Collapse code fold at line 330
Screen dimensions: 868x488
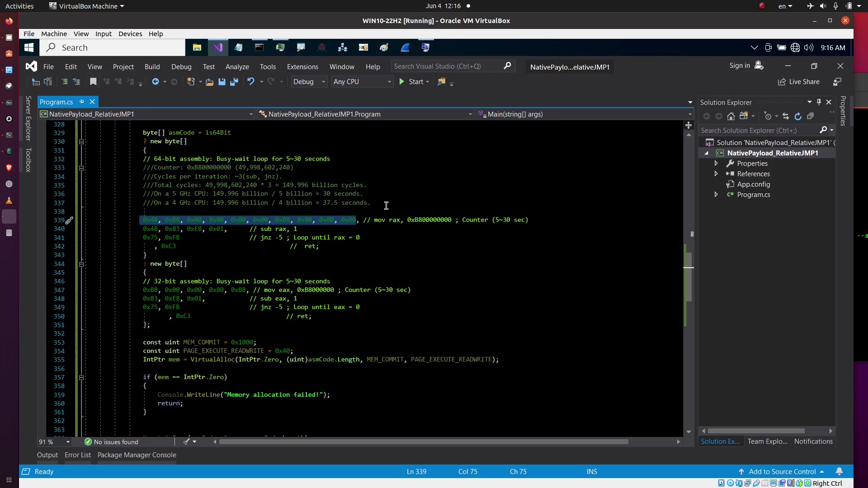(x=81, y=141)
